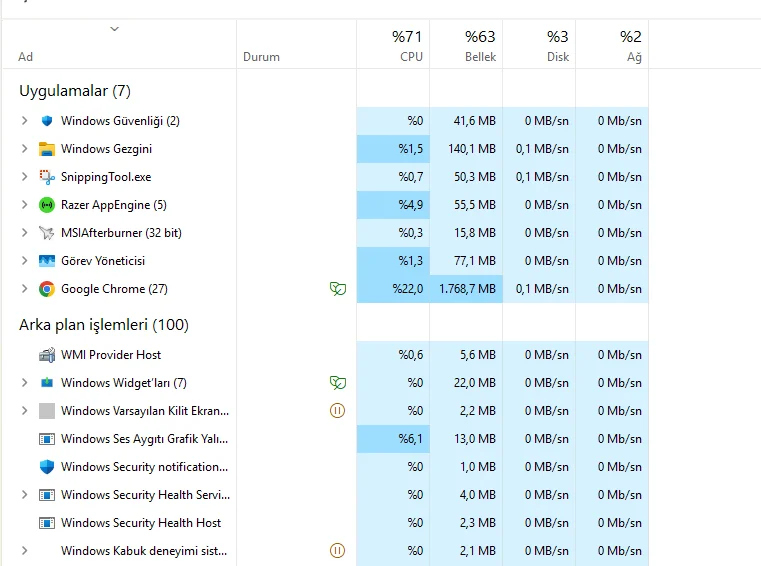Select the Razer AppEngine green icon
The height and width of the screenshot is (566, 761).
(x=47, y=205)
